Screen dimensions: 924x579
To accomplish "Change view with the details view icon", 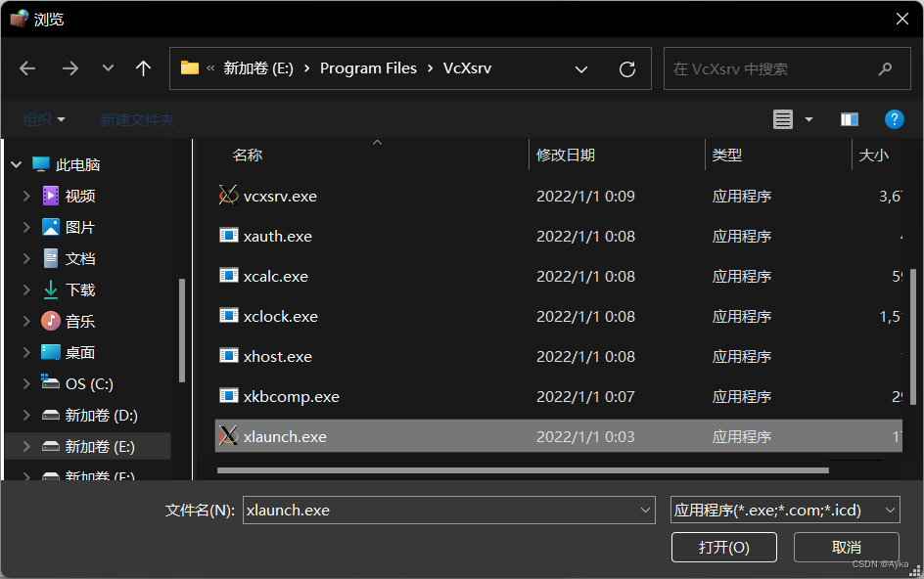I will click(783, 119).
